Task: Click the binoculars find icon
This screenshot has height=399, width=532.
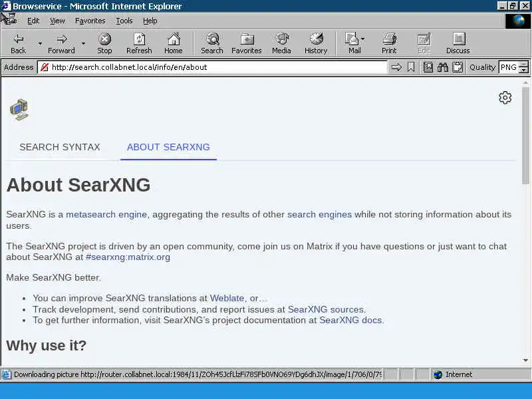Action: [442, 67]
